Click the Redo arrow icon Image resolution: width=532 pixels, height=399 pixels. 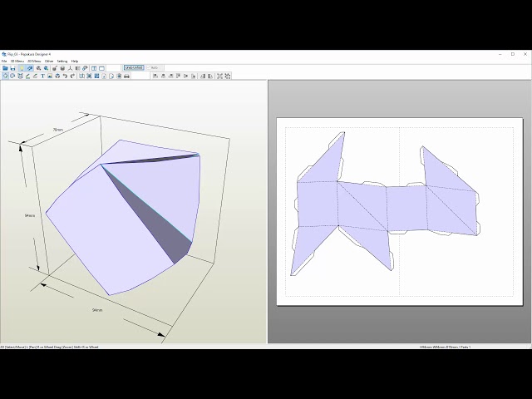click(72, 76)
